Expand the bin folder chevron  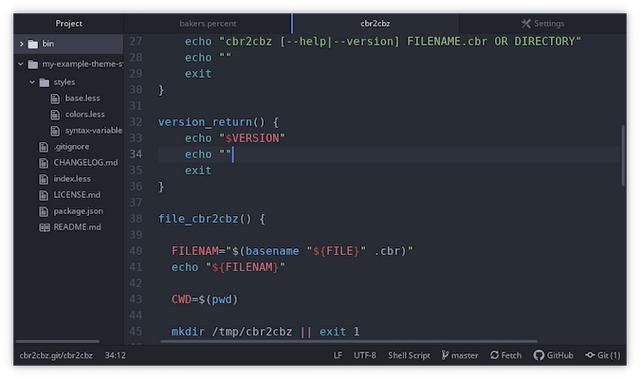21,44
